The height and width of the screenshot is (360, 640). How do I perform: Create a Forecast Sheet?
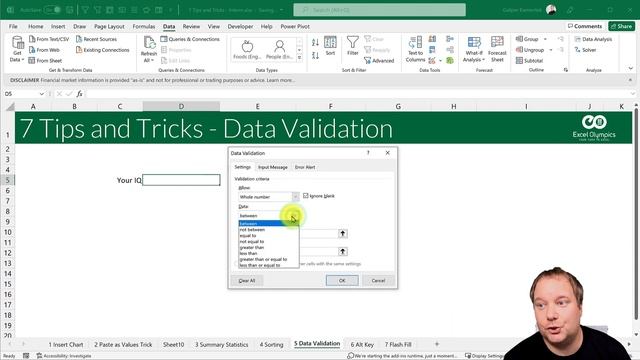(497, 49)
